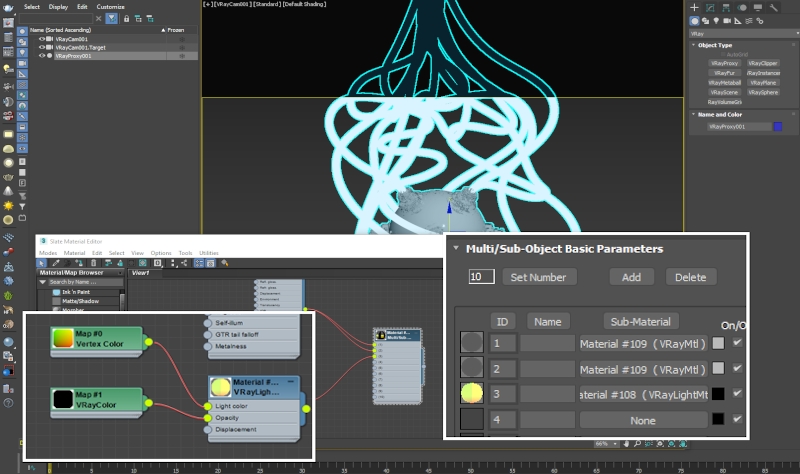Toggle visibility eye of VRayProxy001
Viewport: 800px width, 474px height.
click(x=41, y=56)
